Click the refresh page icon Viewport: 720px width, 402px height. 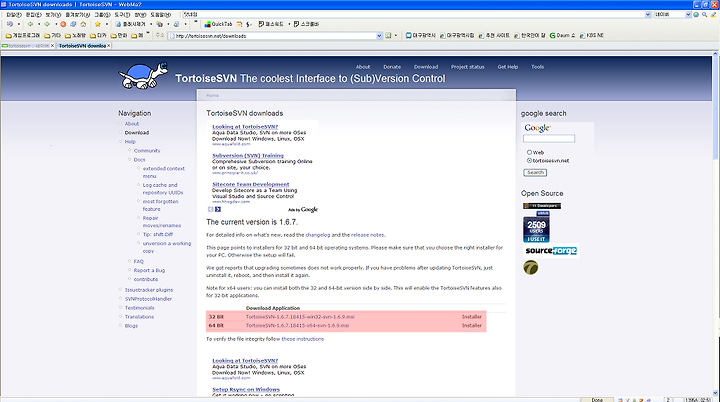tap(73, 24)
